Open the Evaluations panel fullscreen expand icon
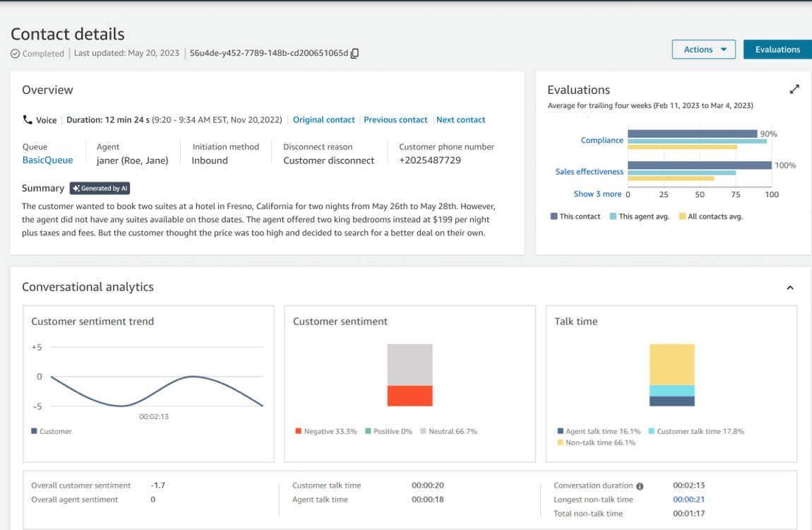The image size is (812, 530). (794, 89)
